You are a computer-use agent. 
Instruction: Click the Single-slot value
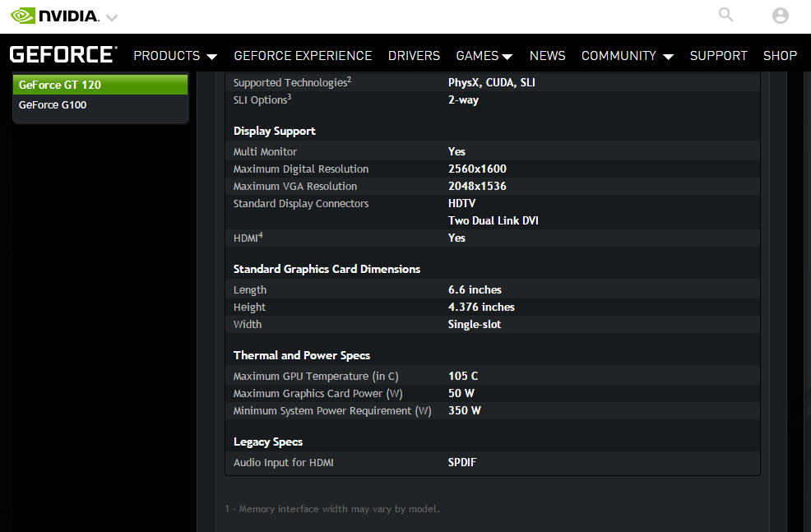pos(475,325)
